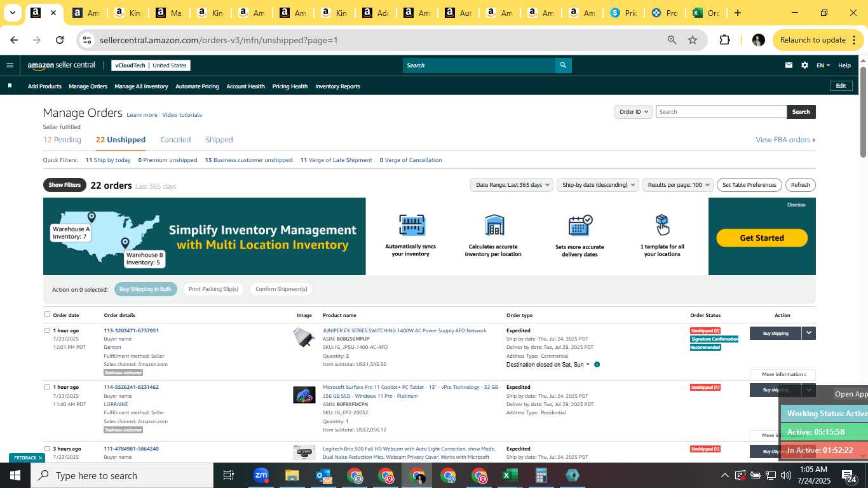
Task: Open the Chrome profile avatar
Action: tap(758, 40)
